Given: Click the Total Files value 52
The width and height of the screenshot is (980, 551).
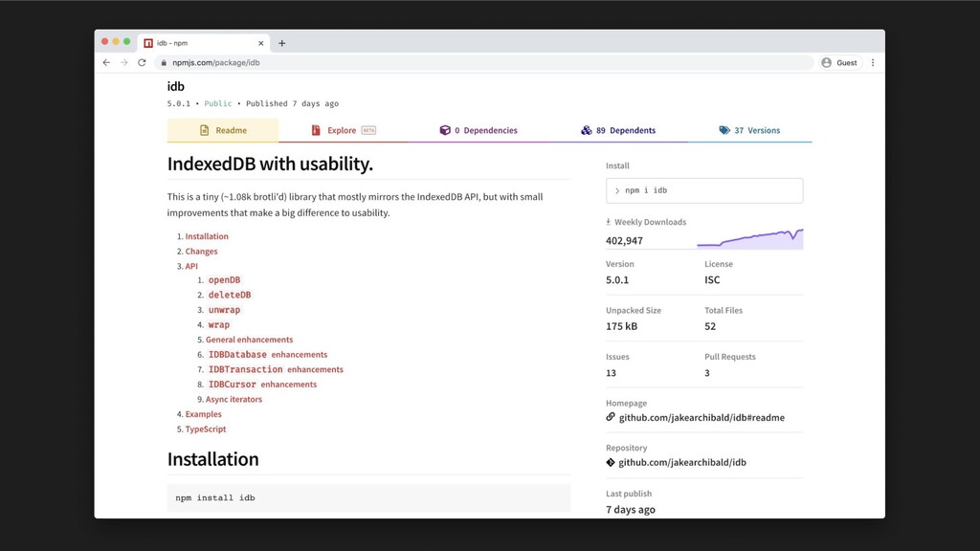Looking at the screenshot, I should (710, 326).
